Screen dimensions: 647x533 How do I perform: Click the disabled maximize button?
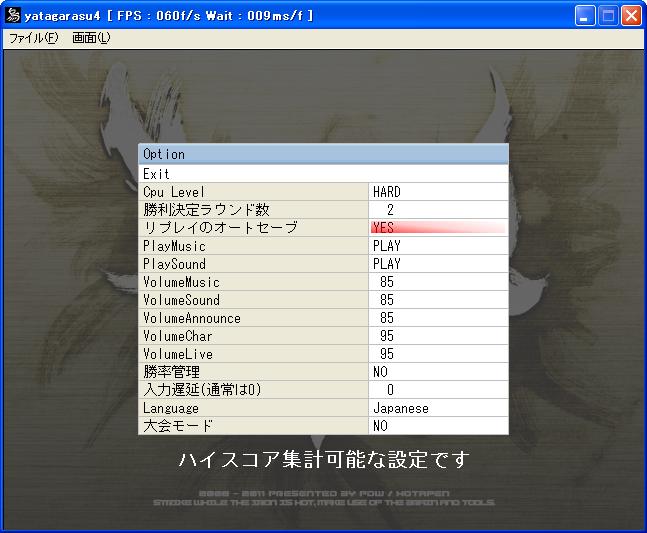(608, 16)
